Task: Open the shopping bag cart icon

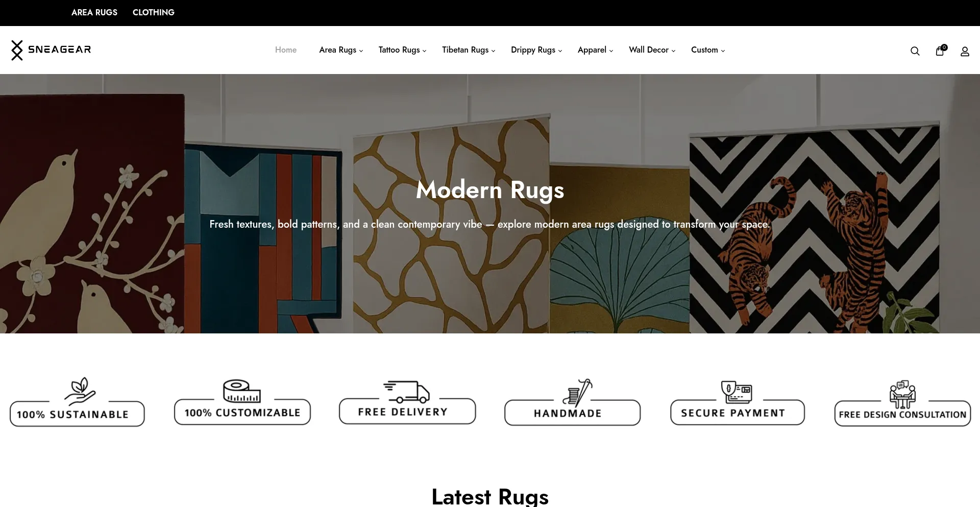Action: 940,50
